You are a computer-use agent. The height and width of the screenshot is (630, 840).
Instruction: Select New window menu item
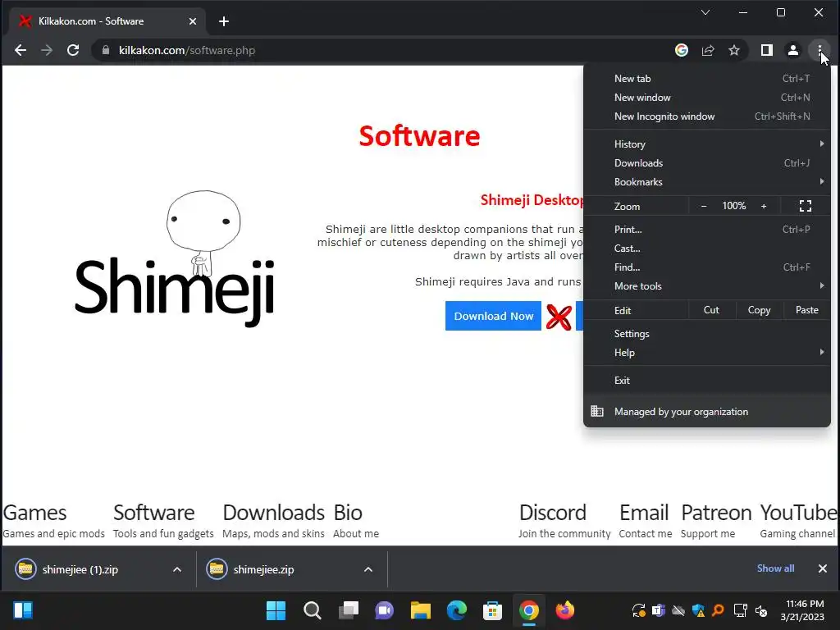tap(707, 98)
